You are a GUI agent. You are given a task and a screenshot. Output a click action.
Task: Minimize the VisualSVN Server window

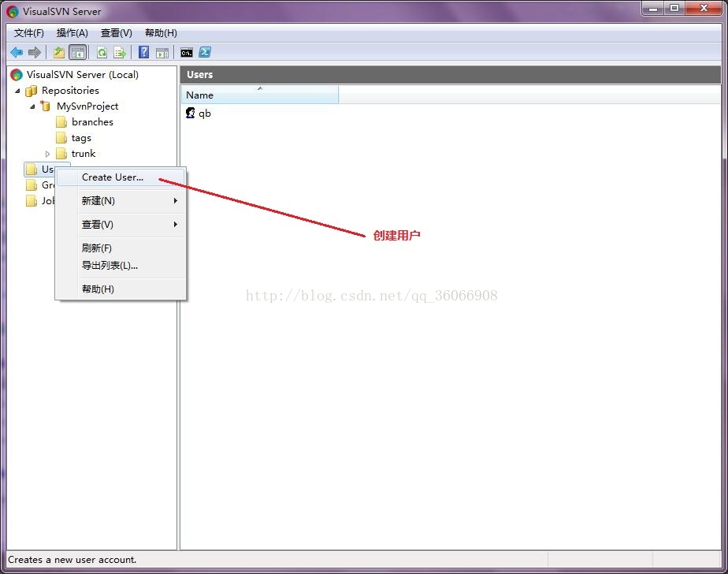[653, 9]
